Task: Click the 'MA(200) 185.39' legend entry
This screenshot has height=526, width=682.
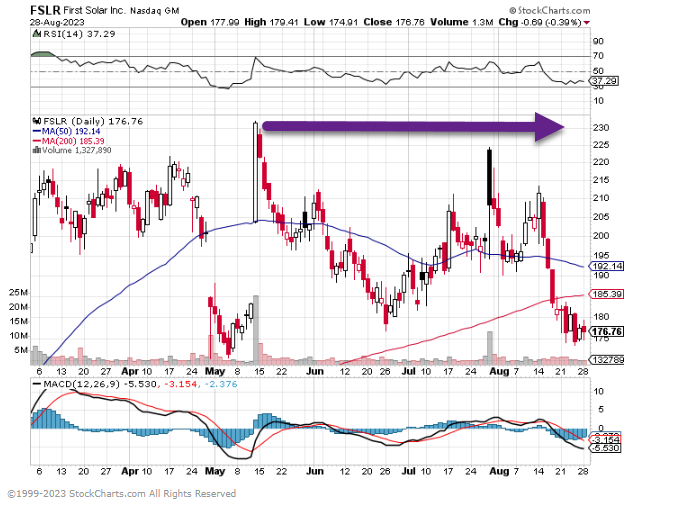Action: click(x=68, y=141)
